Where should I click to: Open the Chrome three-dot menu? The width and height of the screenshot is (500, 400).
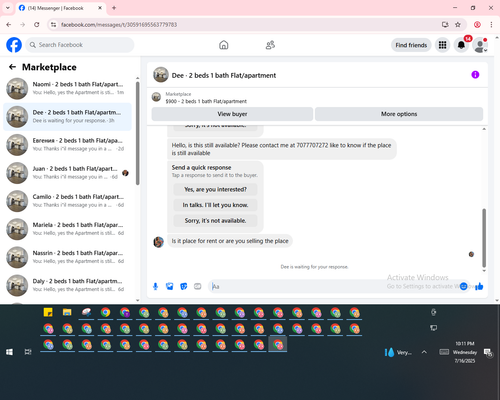coord(491,24)
